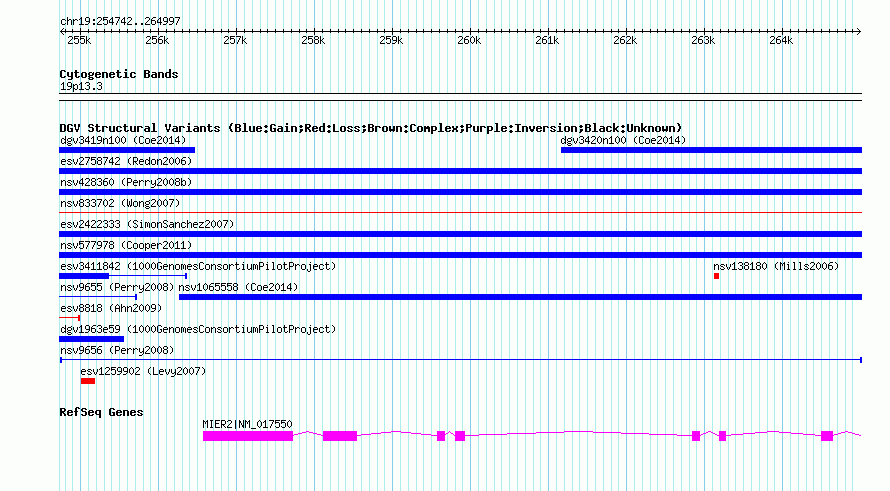
Task: Select the 262k ruler position
Action: 625,41
